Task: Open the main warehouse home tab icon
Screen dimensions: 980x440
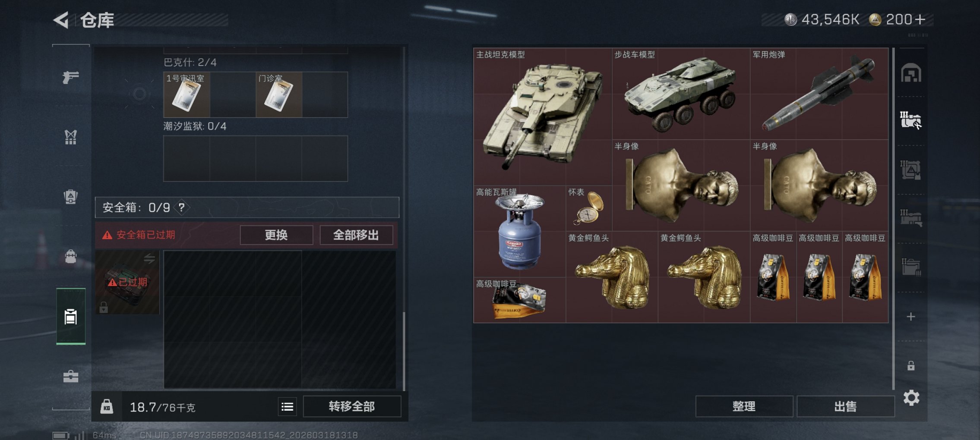Action: [x=911, y=72]
